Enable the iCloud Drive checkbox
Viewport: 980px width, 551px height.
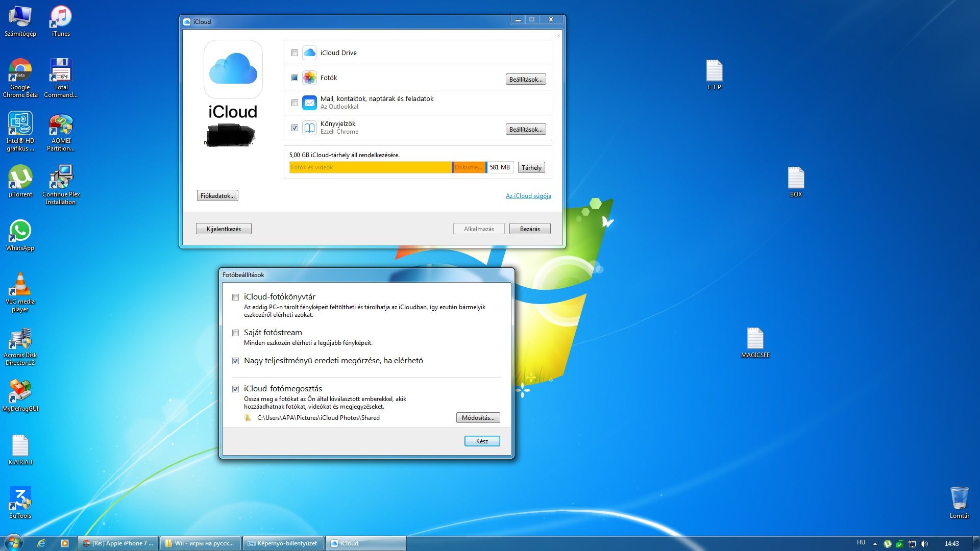pyautogui.click(x=295, y=53)
